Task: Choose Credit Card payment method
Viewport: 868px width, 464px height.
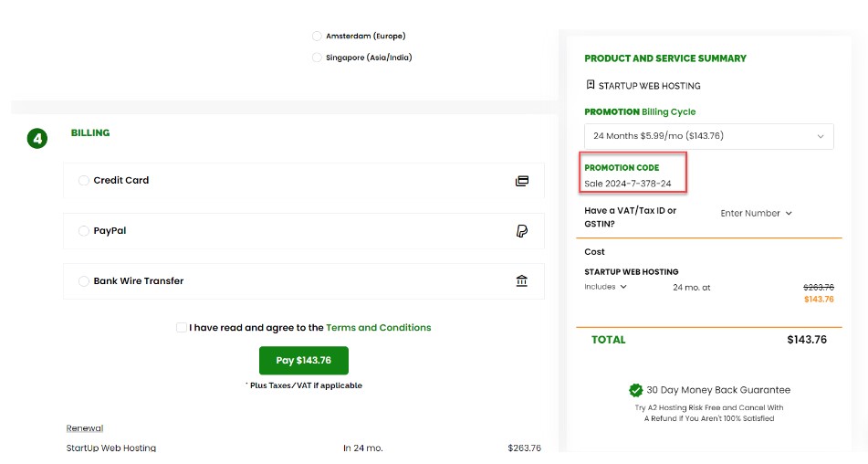Action: coord(84,181)
